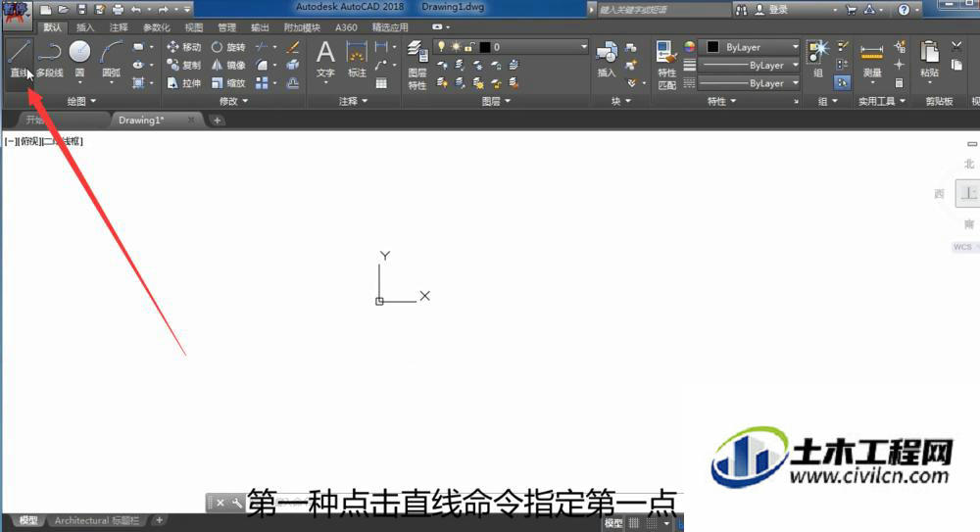The height and width of the screenshot is (532, 980).
Task: Click the black layer color swatch
Action: [484, 47]
